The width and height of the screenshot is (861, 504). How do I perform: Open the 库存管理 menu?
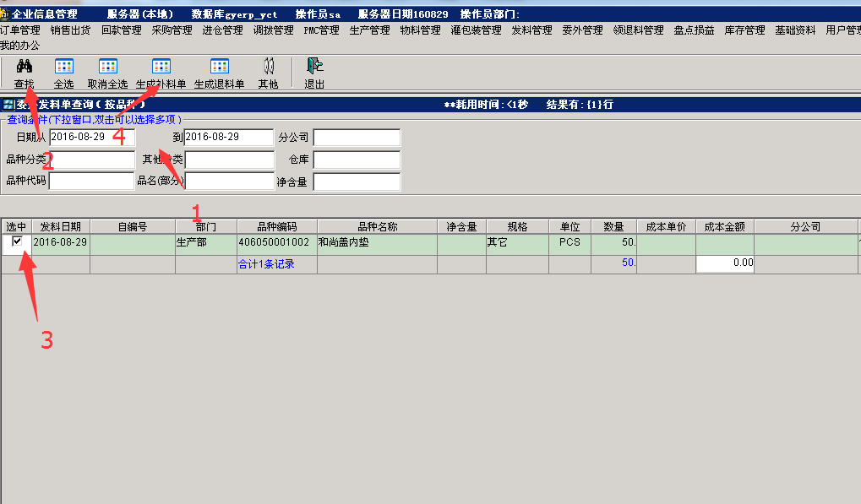coord(744,30)
